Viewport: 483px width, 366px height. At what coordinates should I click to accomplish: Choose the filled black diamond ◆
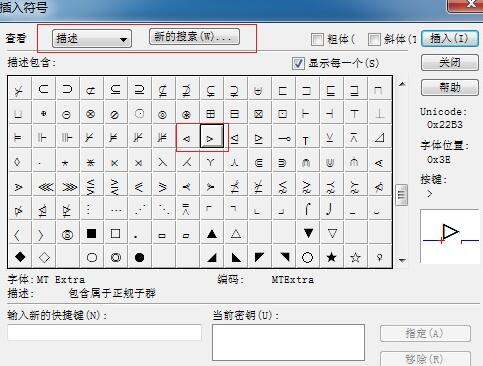click(x=20, y=257)
